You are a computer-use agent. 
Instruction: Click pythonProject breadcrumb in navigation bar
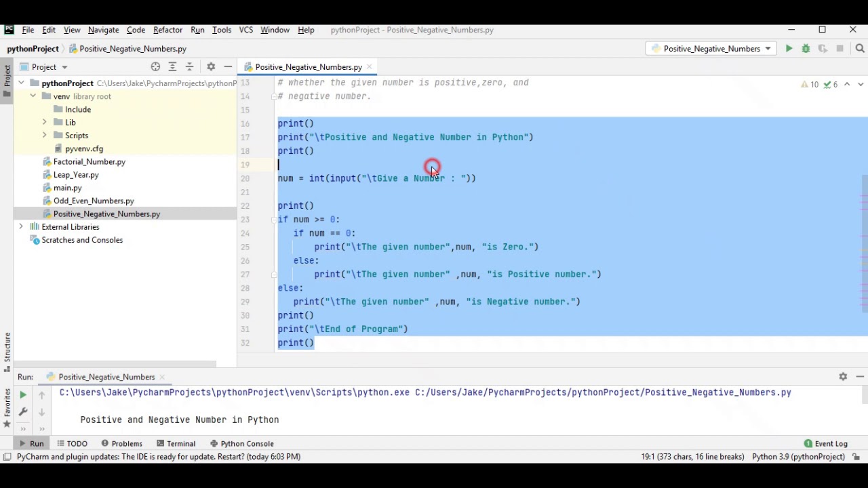[x=33, y=49]
